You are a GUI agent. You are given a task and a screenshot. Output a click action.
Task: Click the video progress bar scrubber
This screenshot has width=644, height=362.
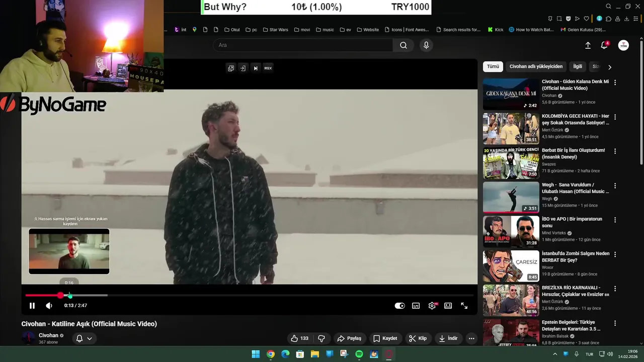[x=60, y=295]
